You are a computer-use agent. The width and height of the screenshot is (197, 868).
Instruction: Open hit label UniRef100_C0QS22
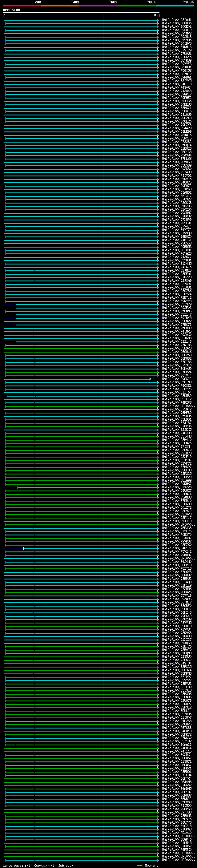(x=176, y=379)
